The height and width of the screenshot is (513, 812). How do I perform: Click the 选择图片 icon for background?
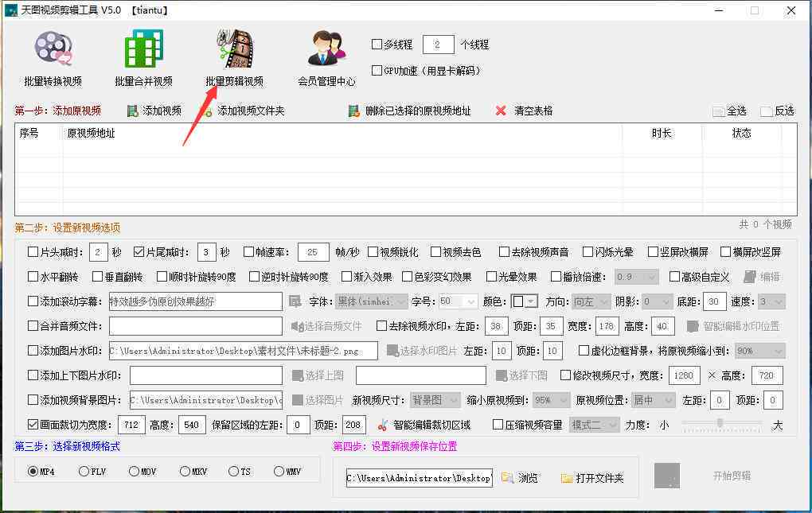(298, 400)
